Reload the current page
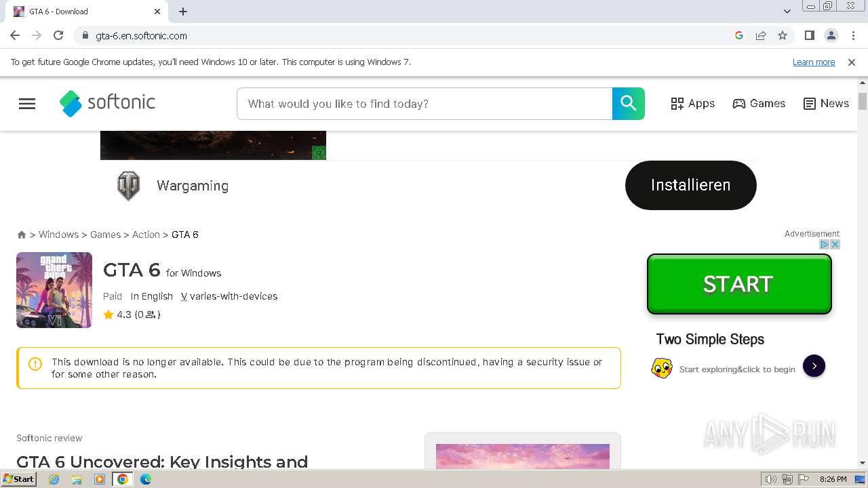The height and width of the screenshot is (488, 868). click(58, 35)
